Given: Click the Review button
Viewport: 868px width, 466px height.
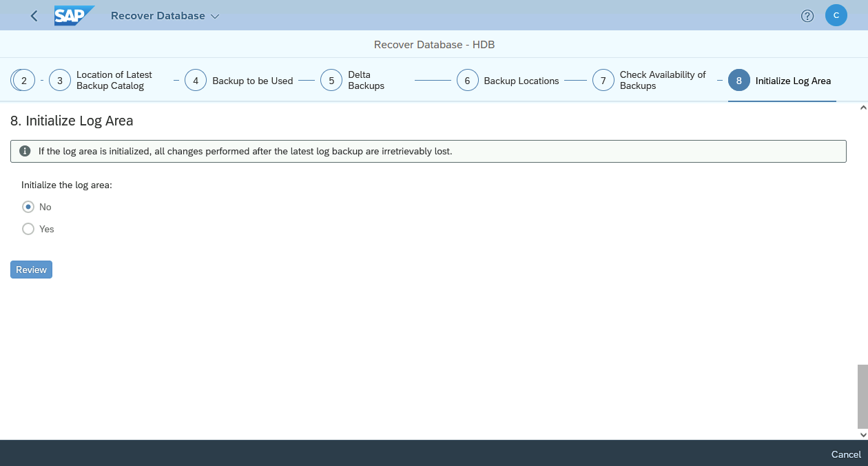Looking at the screenshot, I should (30, 270).
